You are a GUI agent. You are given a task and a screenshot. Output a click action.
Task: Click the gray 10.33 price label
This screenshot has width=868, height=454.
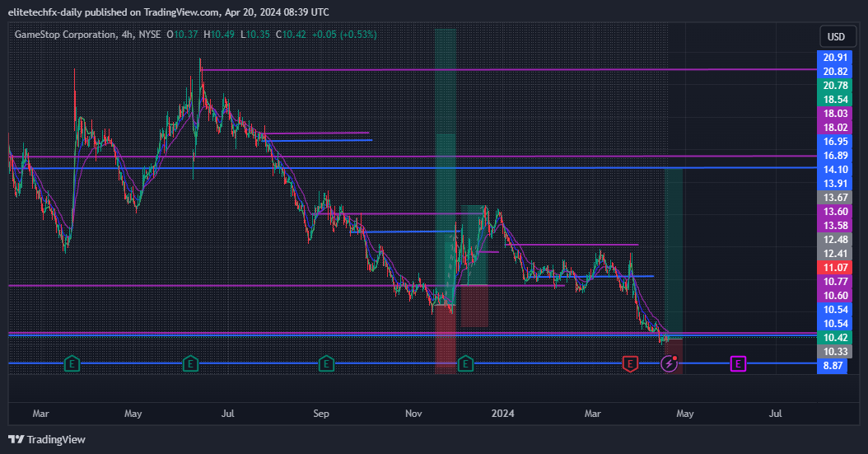pyautogui.click(x=835, y=352)
